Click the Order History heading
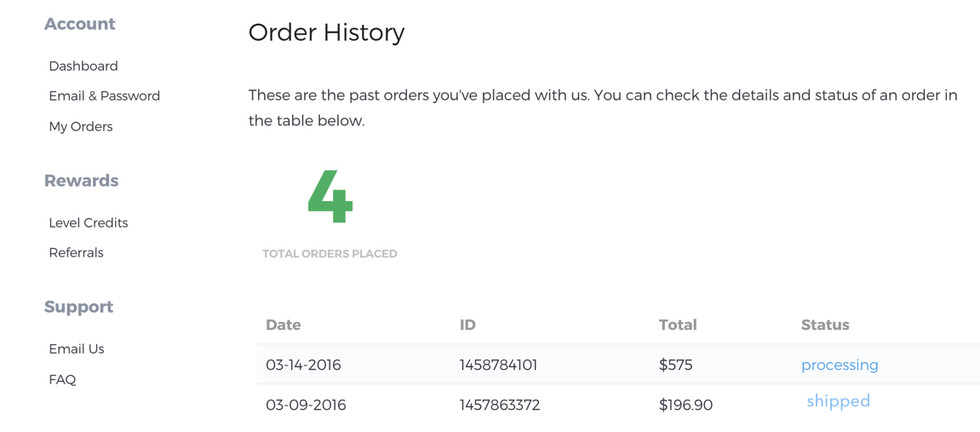Image resolution: width=980 pixels, height=432 pixels. coord(326,32)
